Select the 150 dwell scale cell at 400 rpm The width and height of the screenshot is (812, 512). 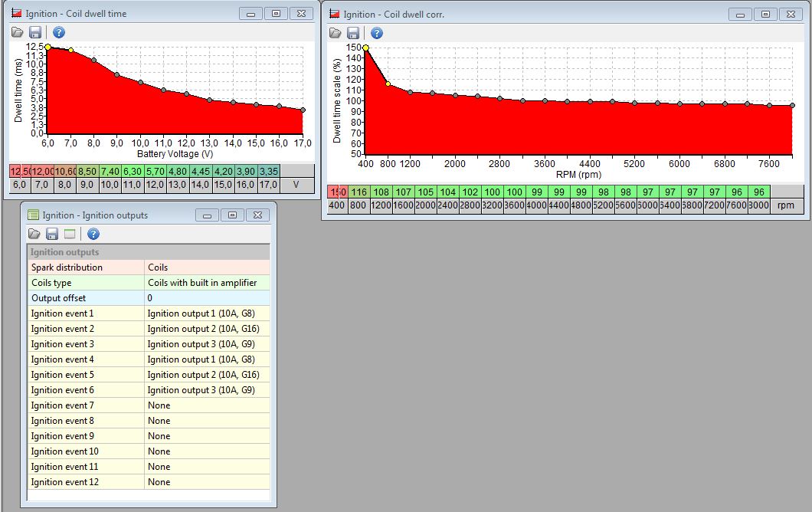337,192
